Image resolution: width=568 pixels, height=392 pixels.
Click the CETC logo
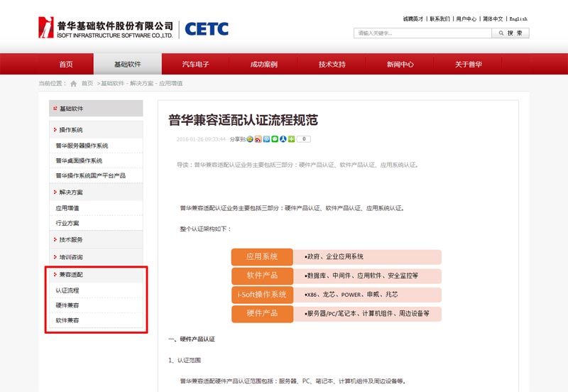tap(207, 29)
